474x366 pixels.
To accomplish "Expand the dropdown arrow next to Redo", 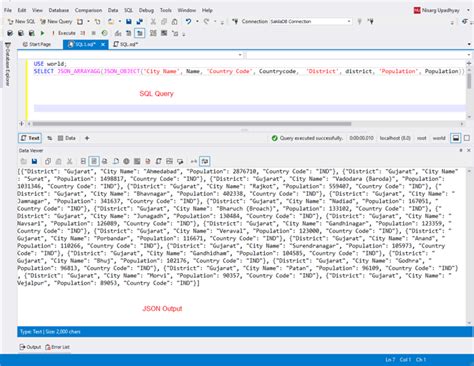I will click(215, 22).
